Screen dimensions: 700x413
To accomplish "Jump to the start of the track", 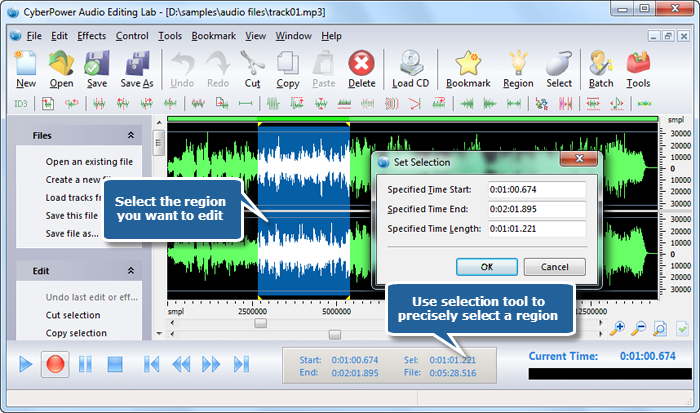I will [x=151, y=364].
